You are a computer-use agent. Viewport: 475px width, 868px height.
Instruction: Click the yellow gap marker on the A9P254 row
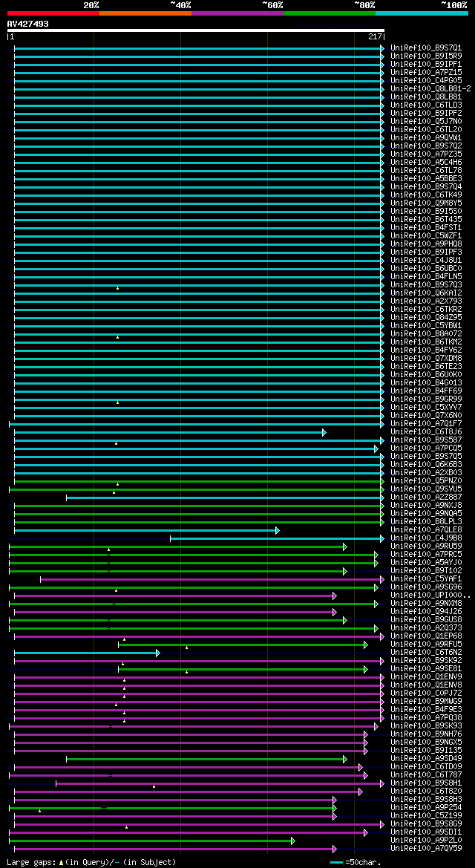40,811
